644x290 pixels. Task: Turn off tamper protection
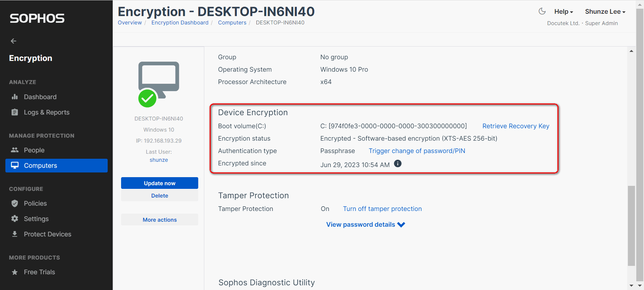[382, 209]
